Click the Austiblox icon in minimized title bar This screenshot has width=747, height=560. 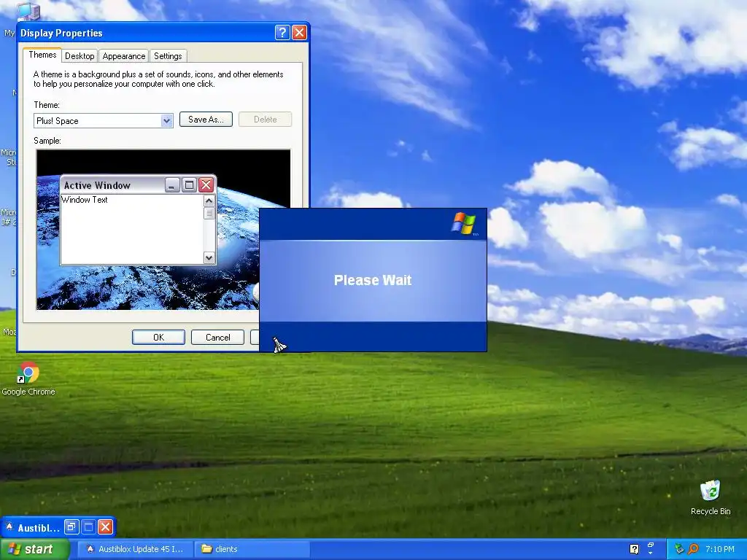[x=9, y=527]
